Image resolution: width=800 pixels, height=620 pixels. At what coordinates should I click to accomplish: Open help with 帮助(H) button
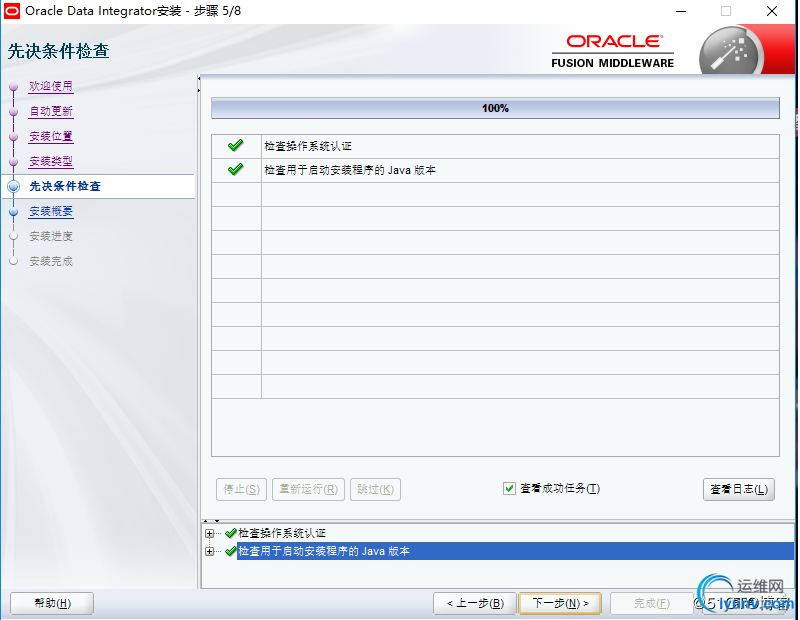point(52,604)
